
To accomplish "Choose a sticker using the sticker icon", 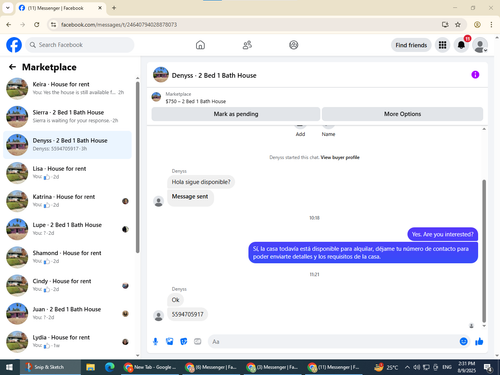I will [x=184, y=341].
